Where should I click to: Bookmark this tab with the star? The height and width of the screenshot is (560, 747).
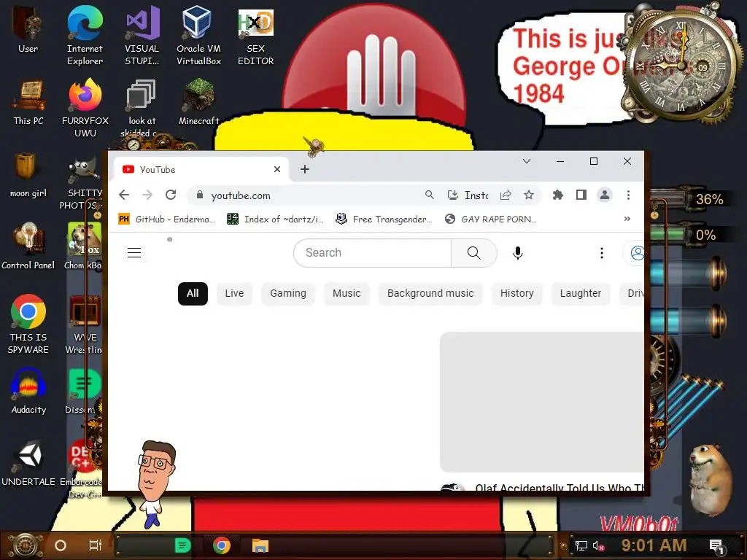[x=528, y=195]
